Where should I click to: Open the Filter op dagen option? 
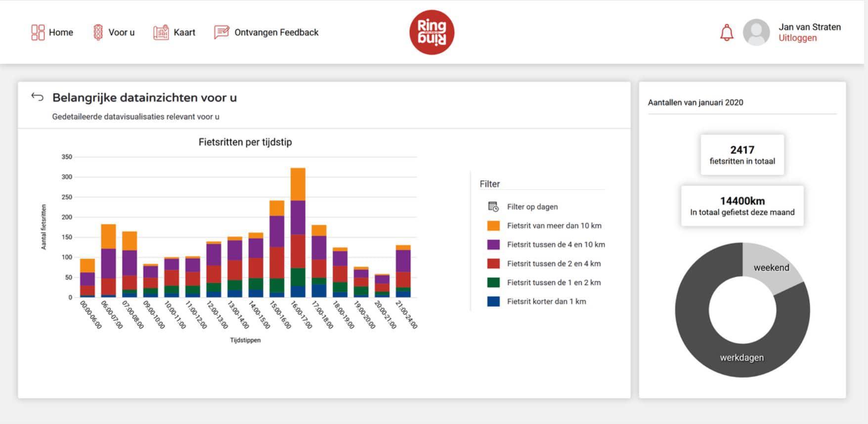(532, 207)
